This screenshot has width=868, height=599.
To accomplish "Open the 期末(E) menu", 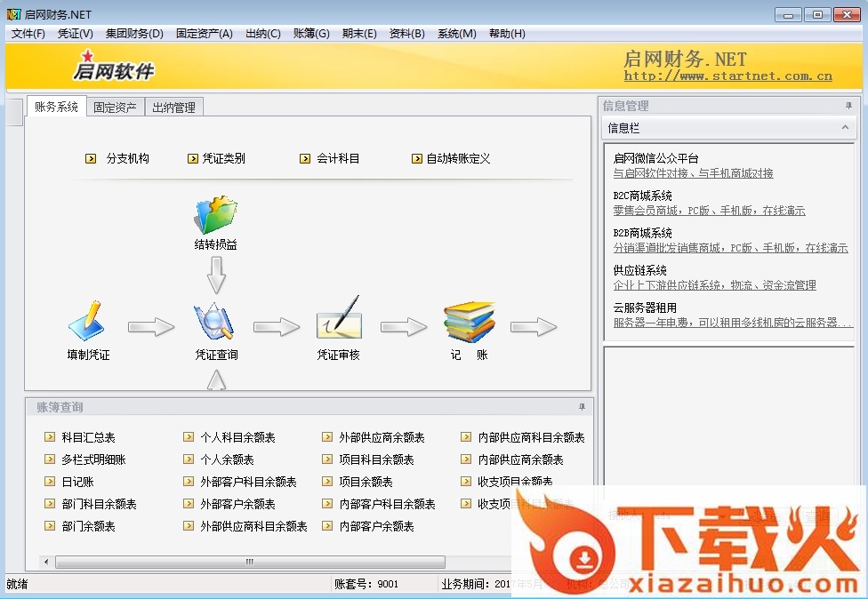I will [x=359, y=34].
